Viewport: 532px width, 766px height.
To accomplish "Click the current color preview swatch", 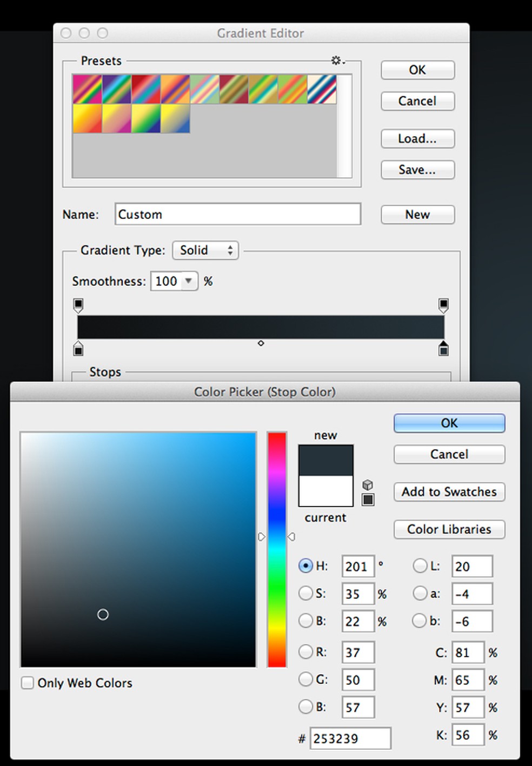I will [x=326, y=491].
